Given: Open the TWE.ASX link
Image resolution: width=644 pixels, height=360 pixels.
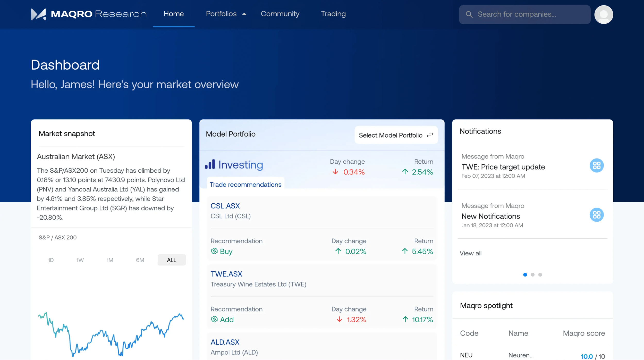Looking at the screenshot, I should (x=226, y=274).
